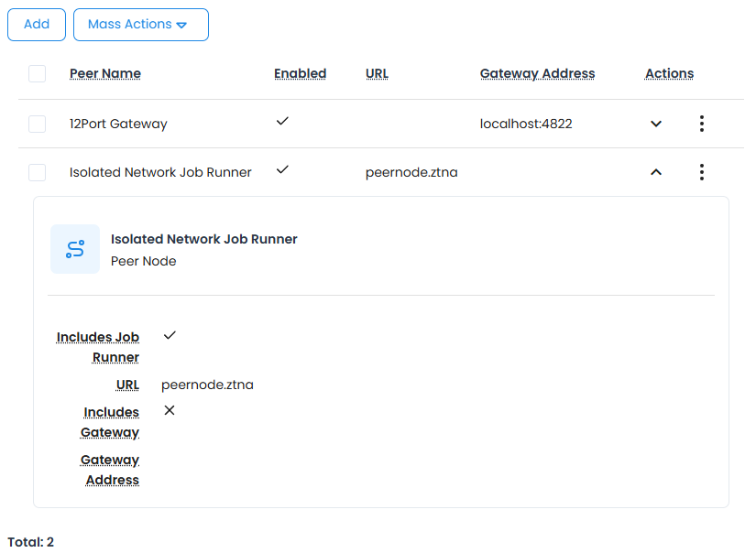Select the 12Port Gateway row checkbox

(x=37, y=123)
